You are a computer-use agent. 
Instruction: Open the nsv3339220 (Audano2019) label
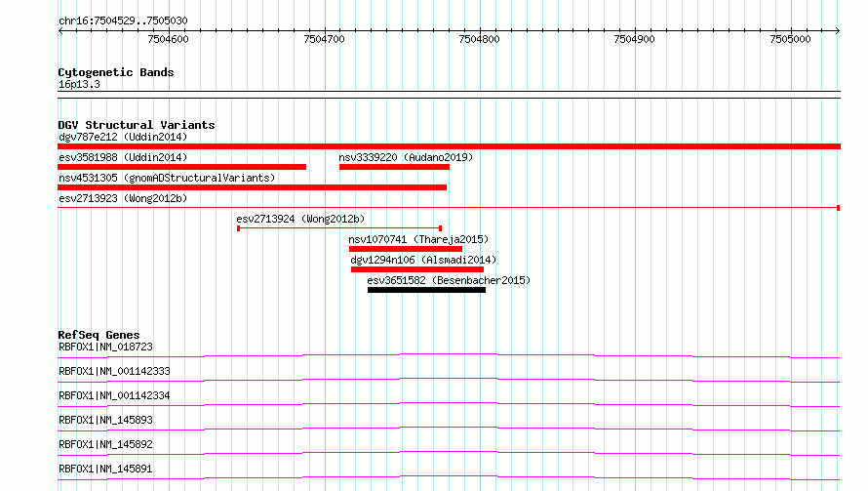pos(406,157)
